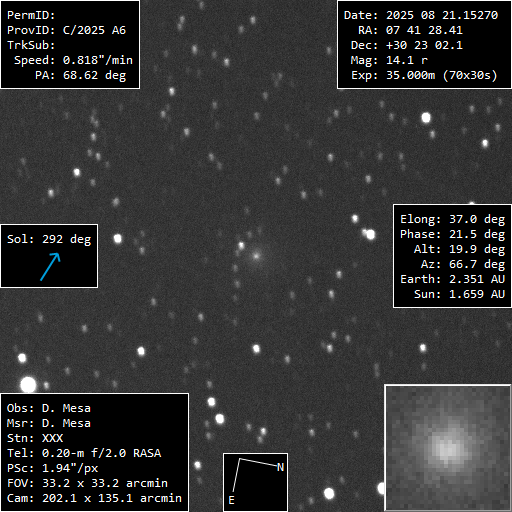
Task: Click the Dec value +30 23 02.1
Action: [424, 45]
